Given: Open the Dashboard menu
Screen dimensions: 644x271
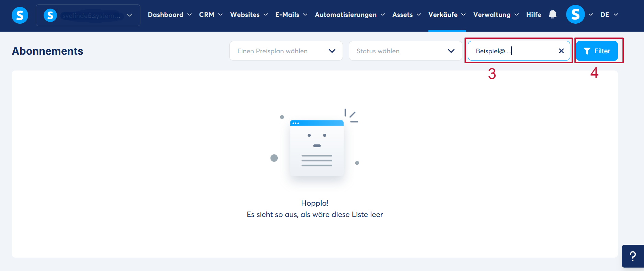Looking at the screenshot, I should coord(170,15).
